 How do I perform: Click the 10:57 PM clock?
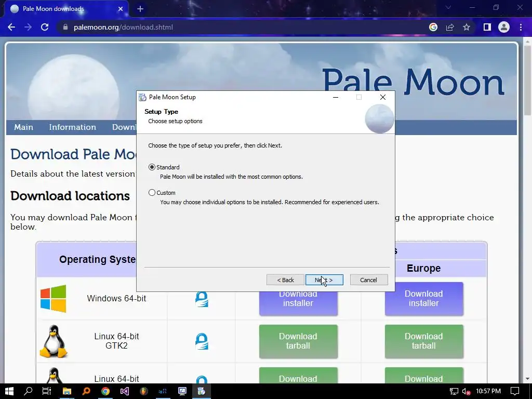488,391
